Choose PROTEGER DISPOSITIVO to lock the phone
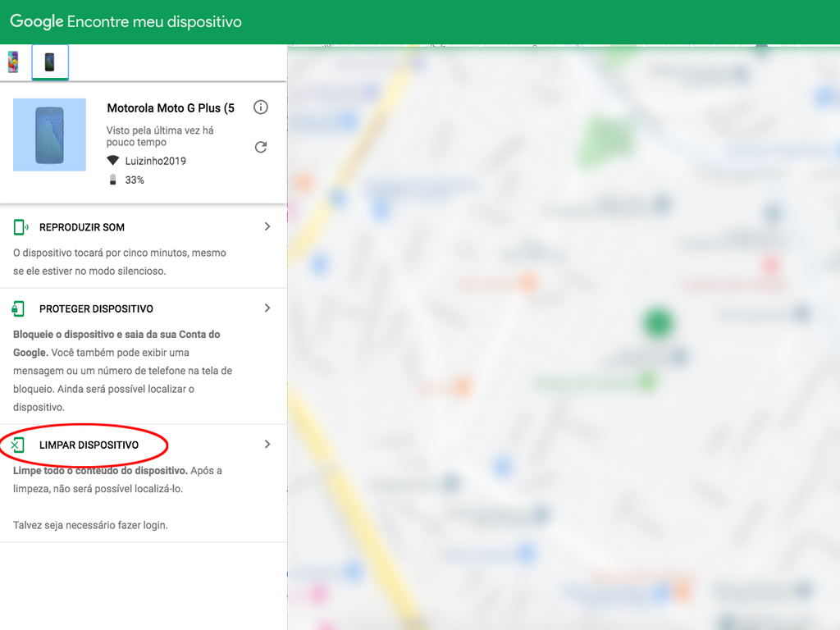This screenshot has width=840, height=630. (97, 308)
